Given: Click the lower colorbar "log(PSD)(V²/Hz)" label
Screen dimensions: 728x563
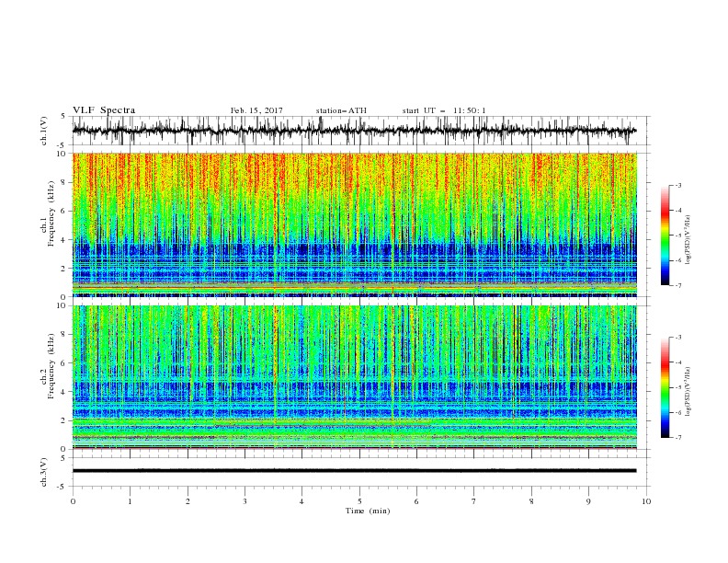Looking at the screenshot, I should (x=688, y=392).
